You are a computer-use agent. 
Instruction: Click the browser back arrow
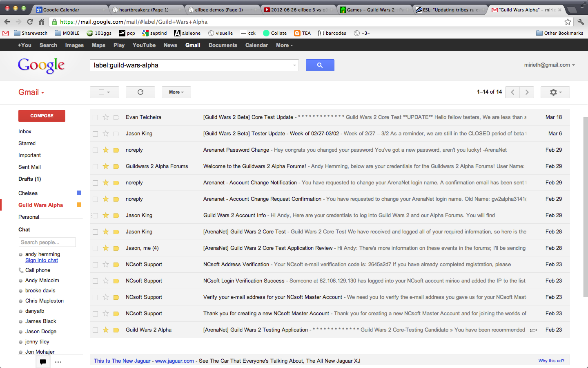pyautogui.click(x=7, y=22)
